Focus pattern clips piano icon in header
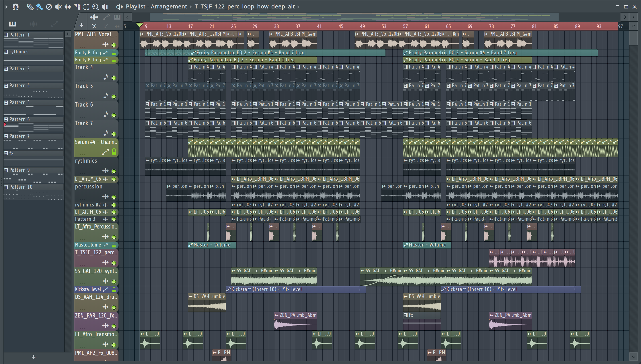 pyautogui.click(x=117, y=17)
